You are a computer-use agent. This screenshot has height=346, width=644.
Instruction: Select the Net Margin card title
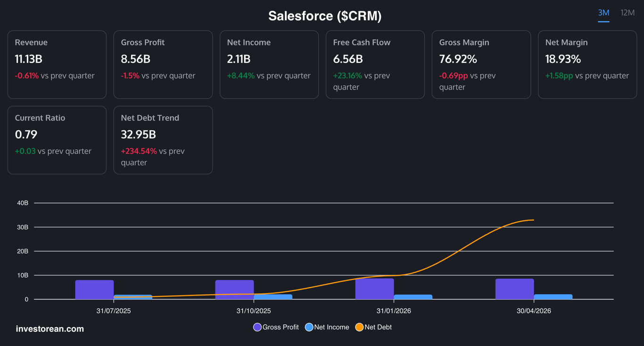click(567, 42)
